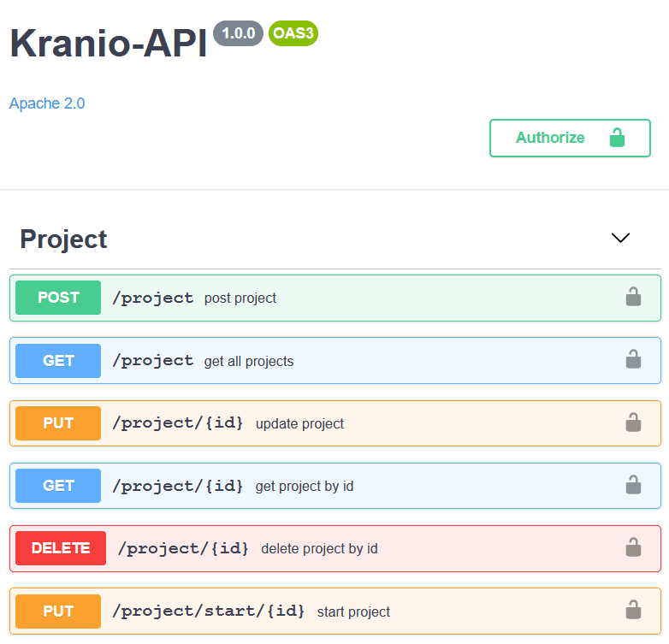Click the unlocked padlock icon inside Authorize button
Screen dimensions: 669x644
point(617,138)
